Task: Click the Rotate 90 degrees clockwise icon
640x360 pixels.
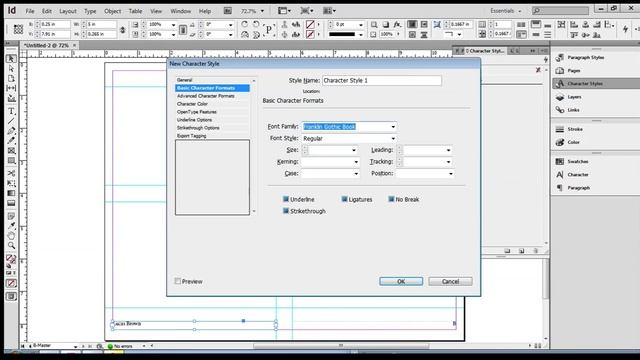Action: click(244, 24)
